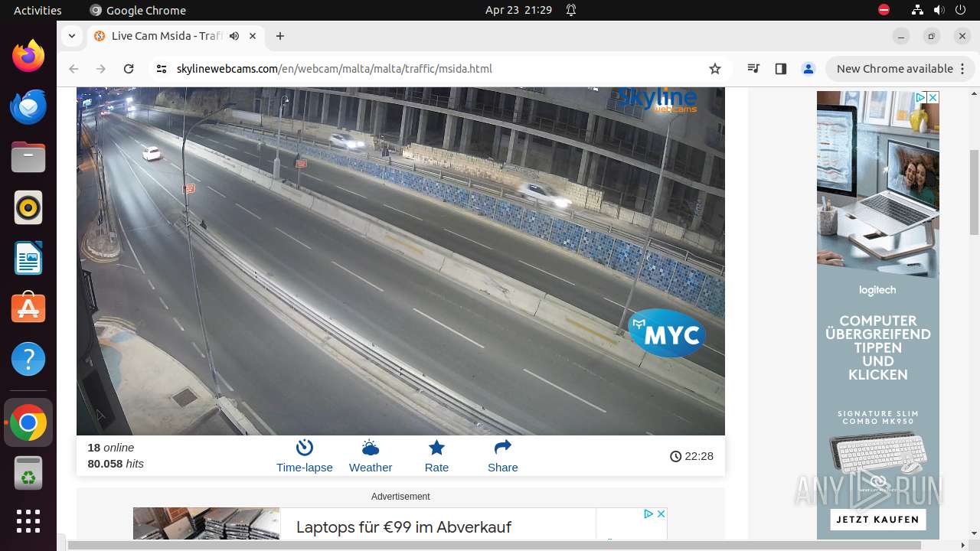
Task: Click the 18 online viewer count
Action: (111, 448)
